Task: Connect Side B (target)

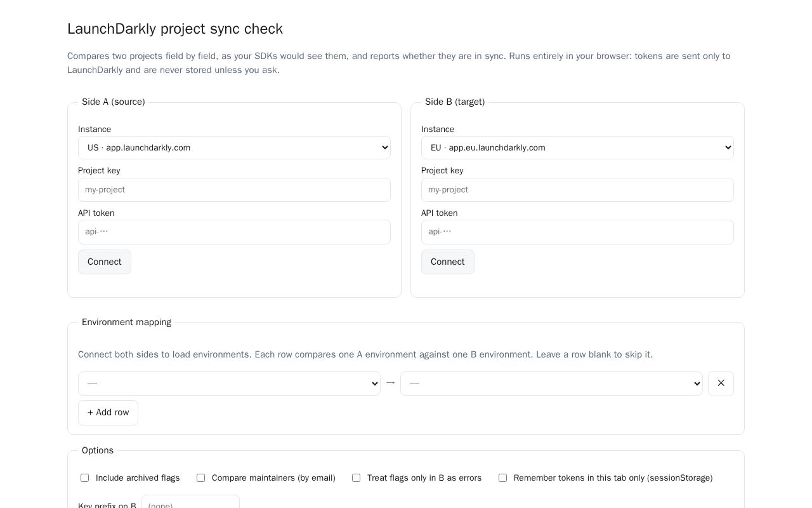Action: click(448, 262)
